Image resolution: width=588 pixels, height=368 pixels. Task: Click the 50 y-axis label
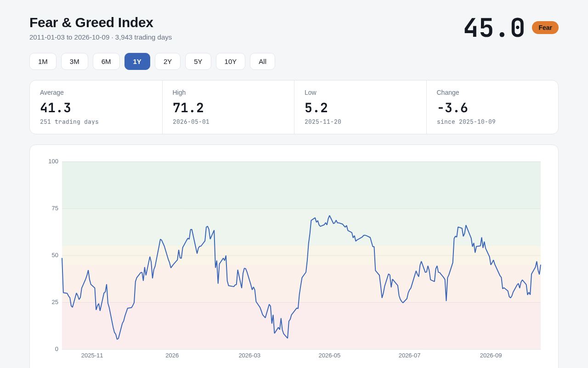click(55, 255)
